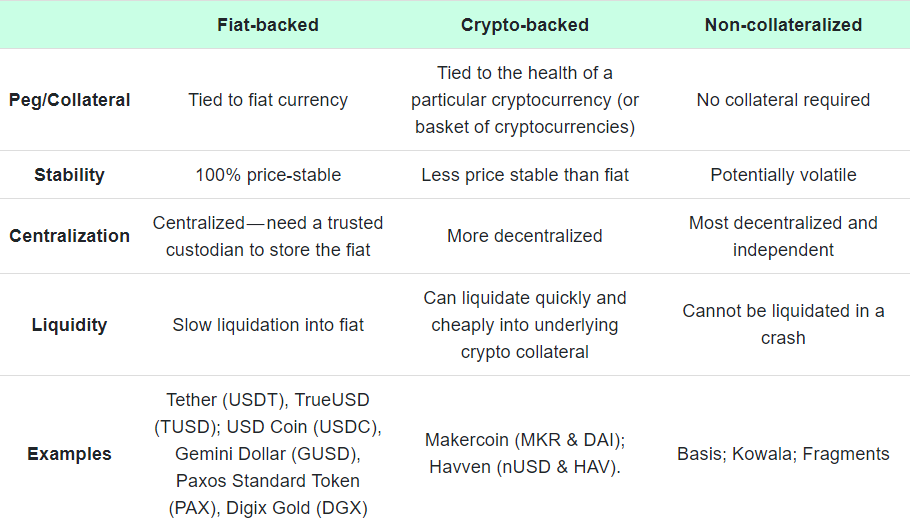This screenshot has height=528, width=910.
Task: Click the "Most decentralized and independent" cell
Action: point(783,236)
